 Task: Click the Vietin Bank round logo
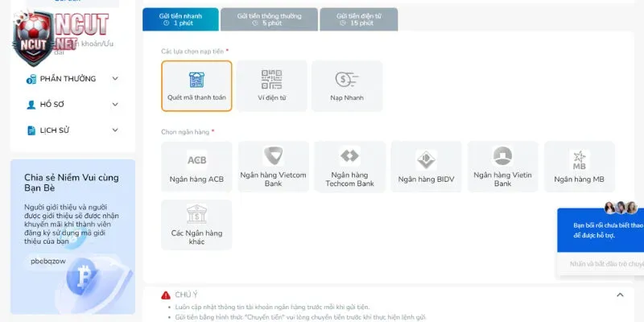[502, 156]
